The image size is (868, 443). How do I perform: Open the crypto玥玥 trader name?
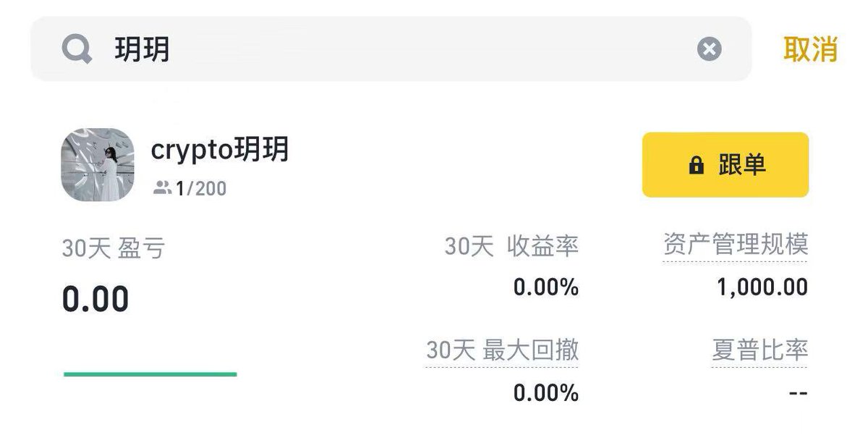[220, 149]
